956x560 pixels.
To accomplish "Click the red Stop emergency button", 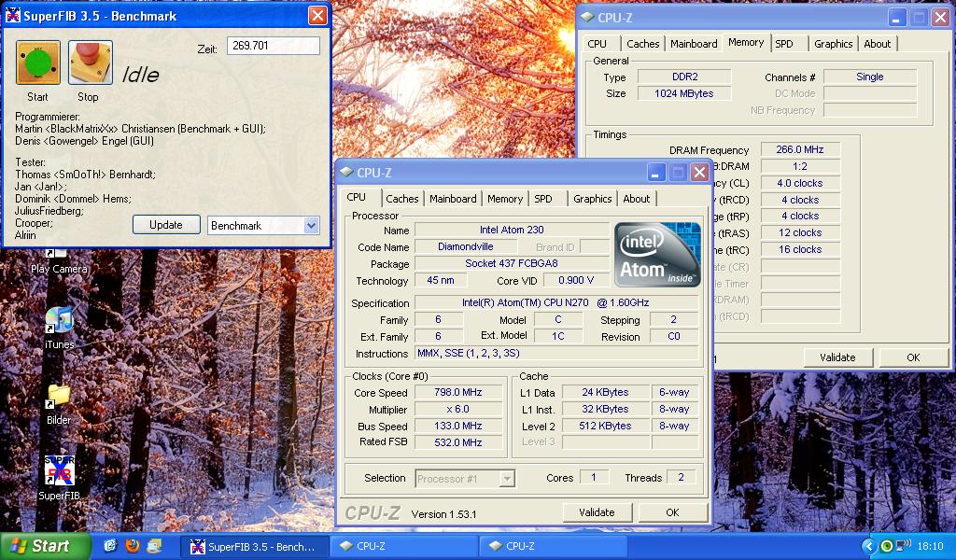I will [x=91, y=63].
